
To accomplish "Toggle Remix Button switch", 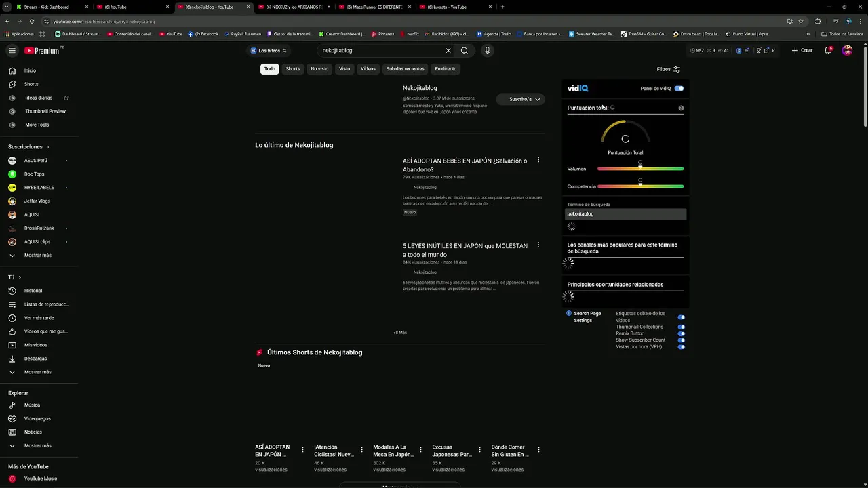I will point(682,333).
